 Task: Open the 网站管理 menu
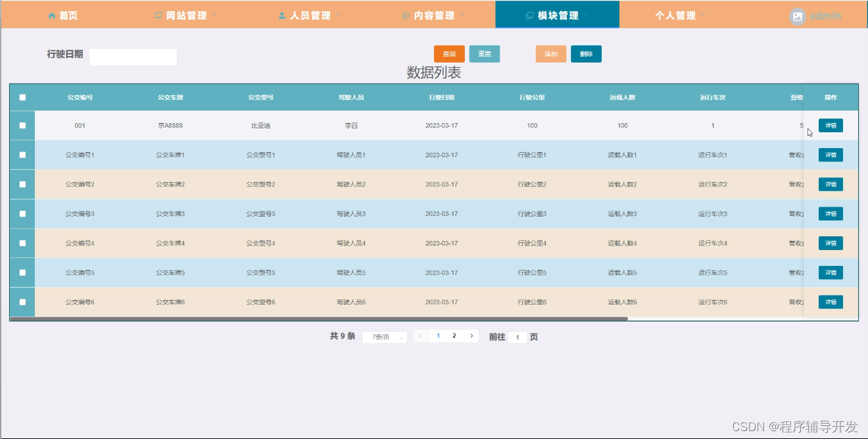pos(186,15)
